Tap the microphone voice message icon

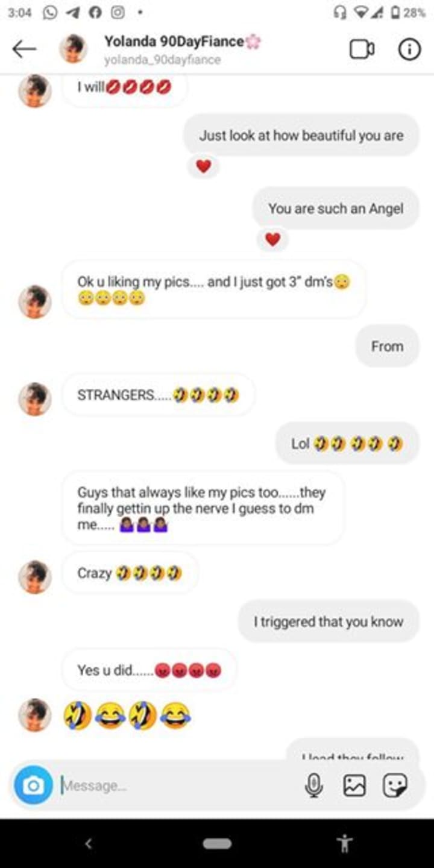point(313,785)
